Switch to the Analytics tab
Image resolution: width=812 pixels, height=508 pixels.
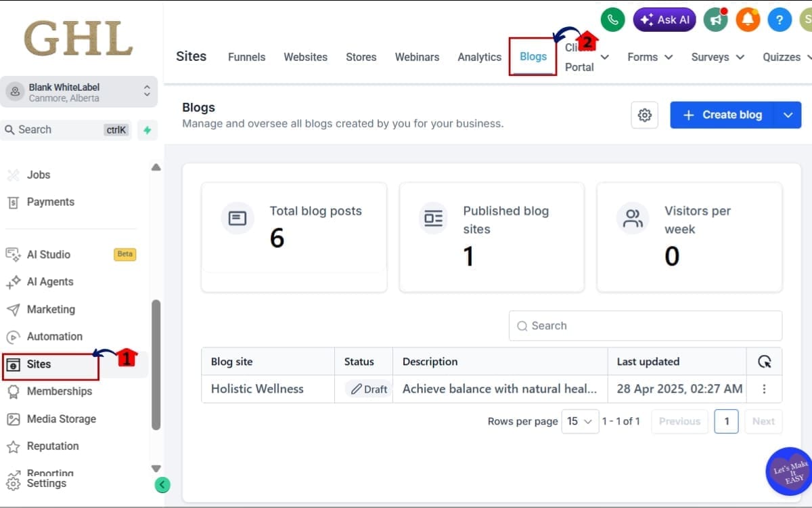[479, 57]
